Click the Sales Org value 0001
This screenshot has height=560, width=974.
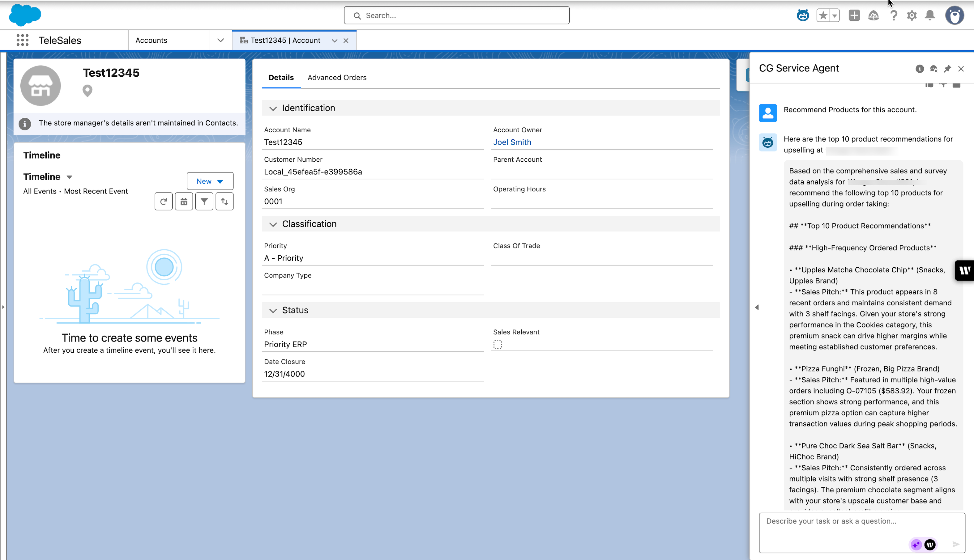pos(273,201)
